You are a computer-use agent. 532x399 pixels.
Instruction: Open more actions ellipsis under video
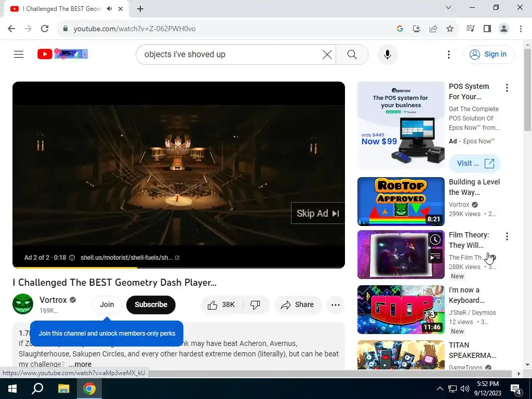point(336,304)
